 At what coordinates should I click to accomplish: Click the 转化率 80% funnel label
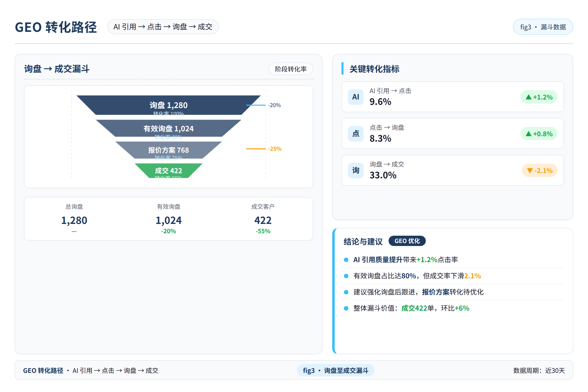click(x=169, y=137)
